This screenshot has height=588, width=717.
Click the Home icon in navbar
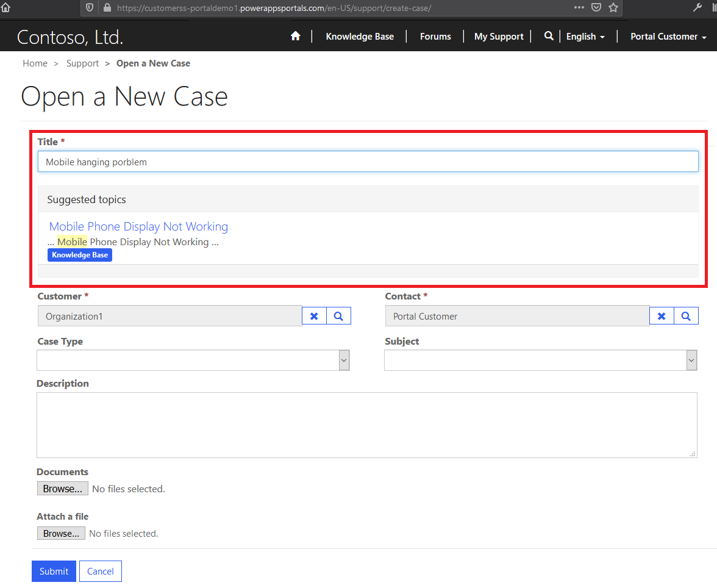[x=296, y=36]
